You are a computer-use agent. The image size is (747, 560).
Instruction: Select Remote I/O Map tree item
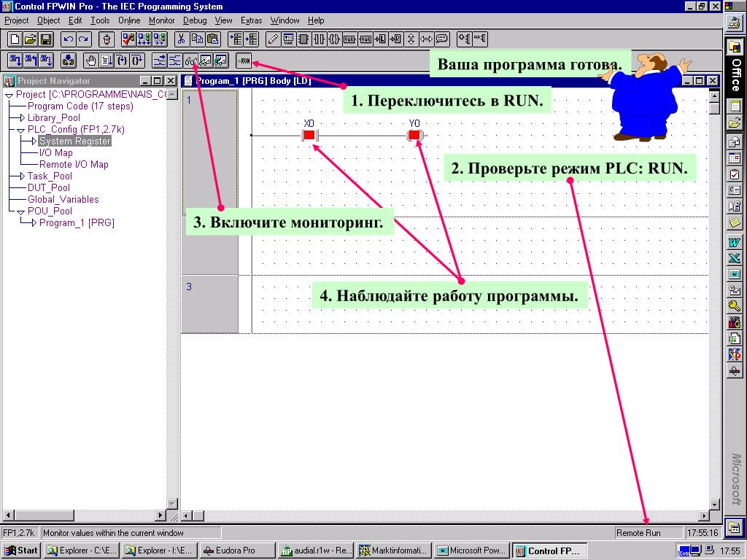[74, 164]
